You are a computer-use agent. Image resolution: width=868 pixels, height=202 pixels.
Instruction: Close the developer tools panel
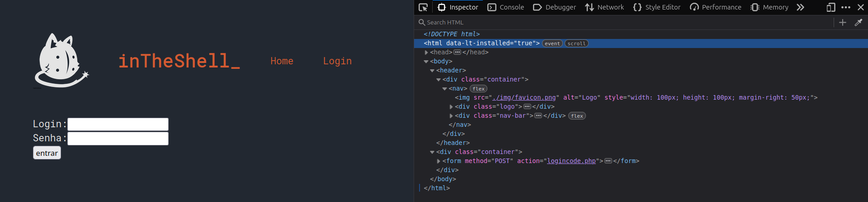[861, 7]
